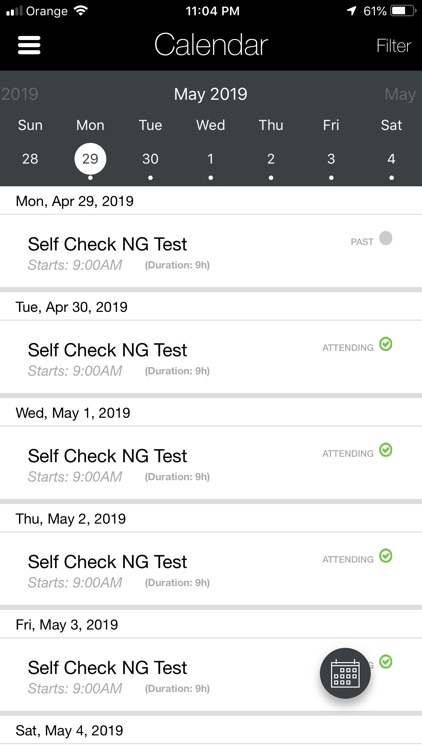Tap the May 2019 month title

tap(211, 94)
